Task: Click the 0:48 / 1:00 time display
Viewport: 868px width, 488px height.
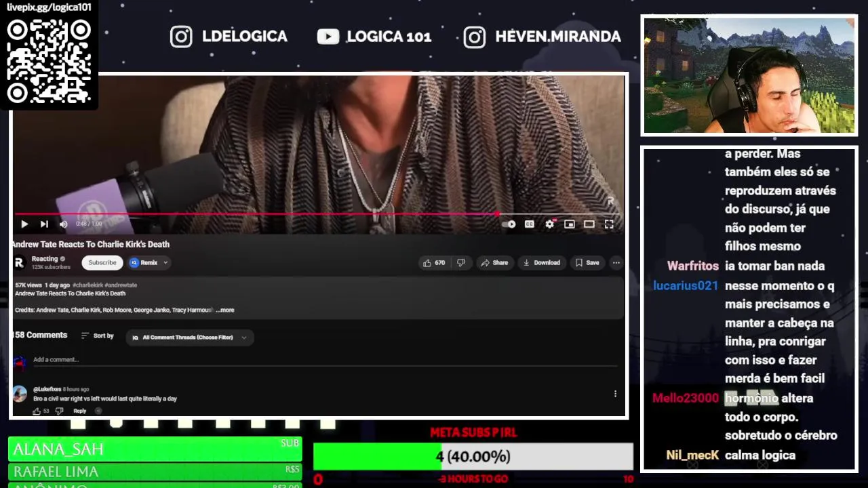Action: pos(89,224)
